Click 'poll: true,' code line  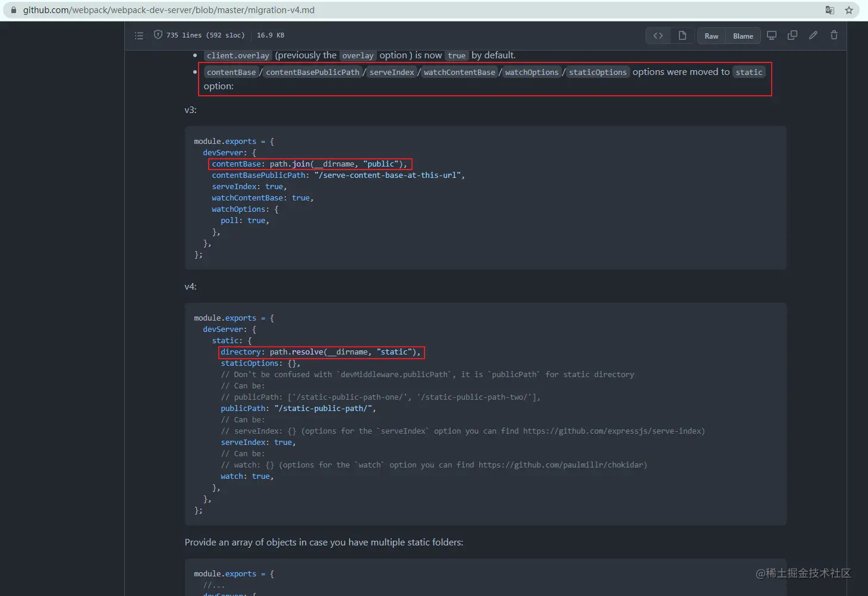click(245, 221)
